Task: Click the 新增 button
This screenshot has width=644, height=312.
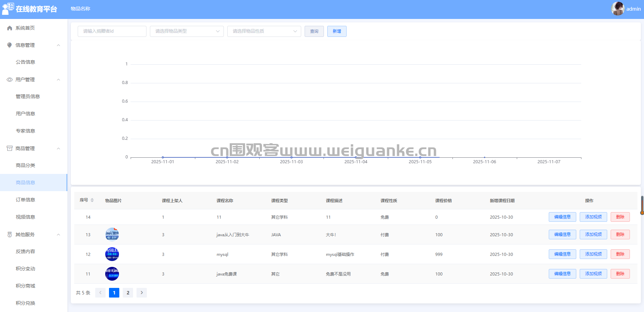Action: click(337, 31)
